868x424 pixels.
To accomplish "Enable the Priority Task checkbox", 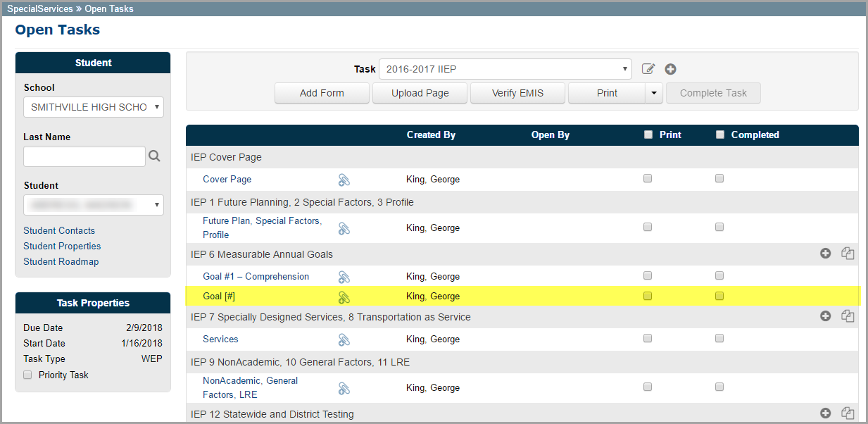I will click(x=27, y=375).
